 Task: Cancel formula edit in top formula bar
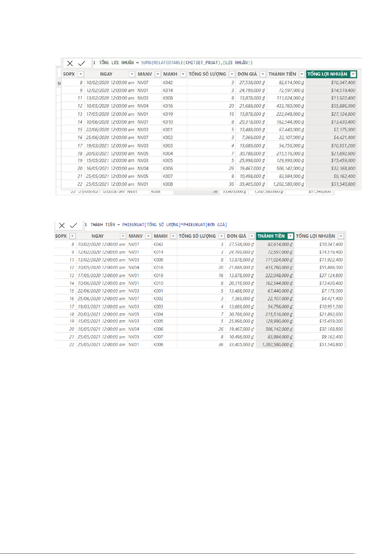(70, 63)
